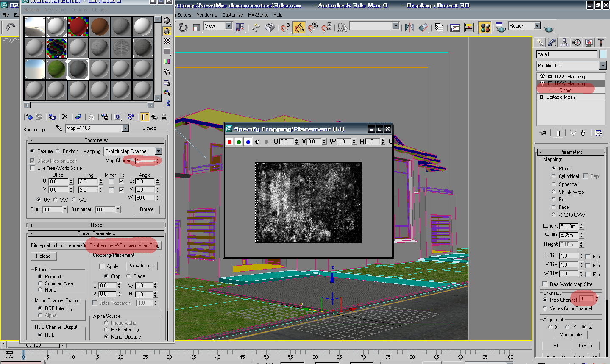
Task: Open the Layer Manager icon
Action: pos(439,28)
